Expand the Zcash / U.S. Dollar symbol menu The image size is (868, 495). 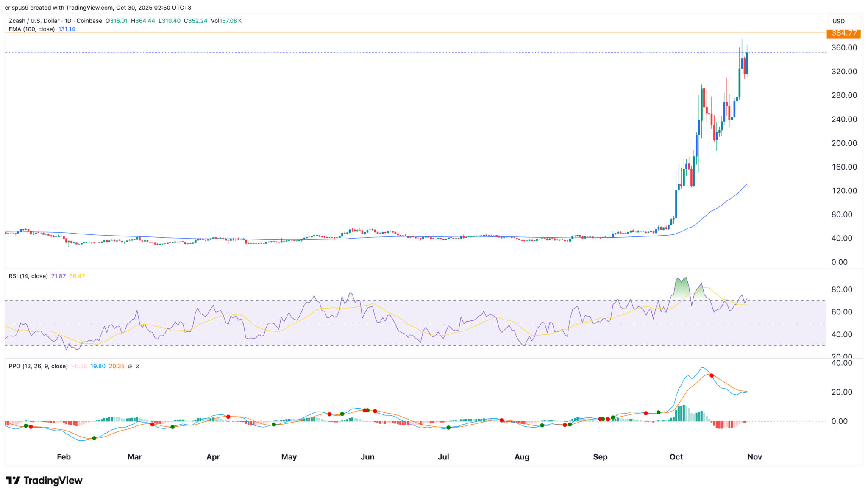[x=33, y=20]
